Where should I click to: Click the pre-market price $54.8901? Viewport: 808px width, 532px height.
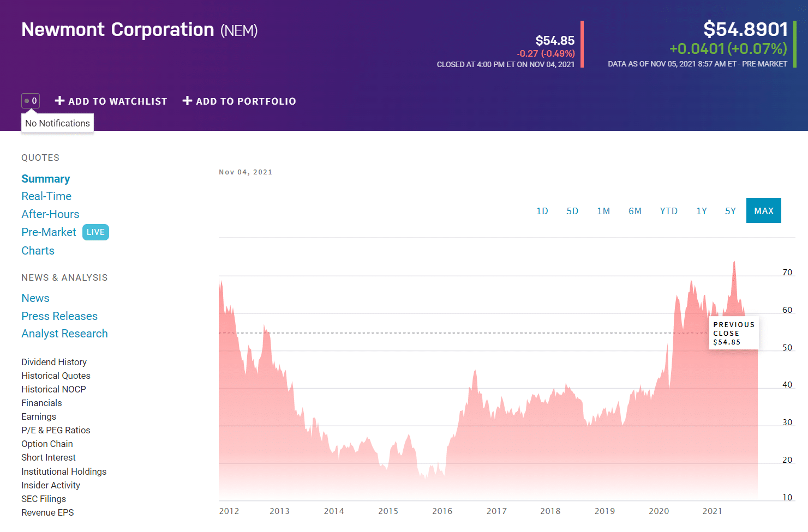pyautogui.click(x=745, y=29)
